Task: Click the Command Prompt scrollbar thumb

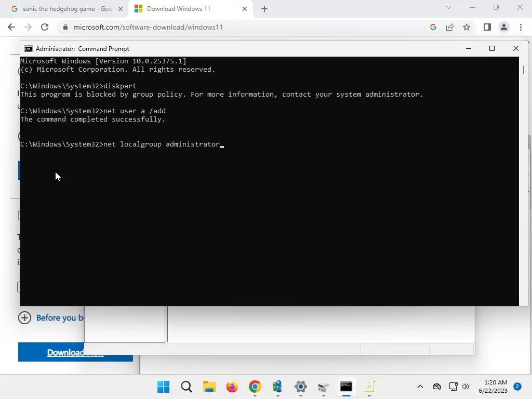Action: tap(524, 70)
